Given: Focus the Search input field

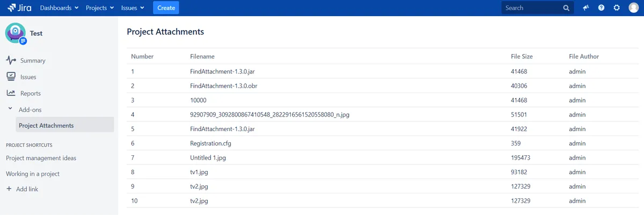Looking at the screenshot, I should tap(537, 8).
